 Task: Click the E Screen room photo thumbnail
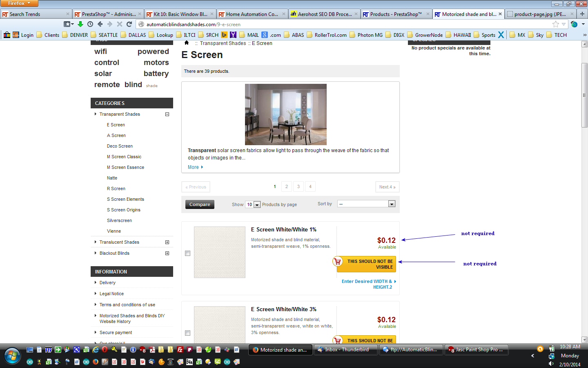285,114
